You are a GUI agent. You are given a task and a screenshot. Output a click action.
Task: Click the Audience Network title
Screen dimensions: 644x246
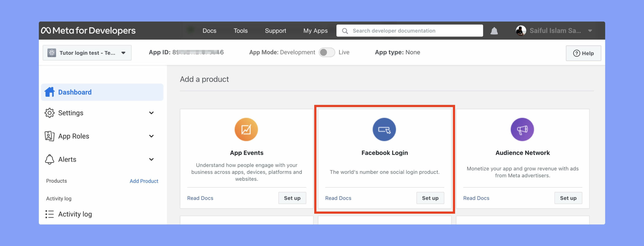[522, 153]
